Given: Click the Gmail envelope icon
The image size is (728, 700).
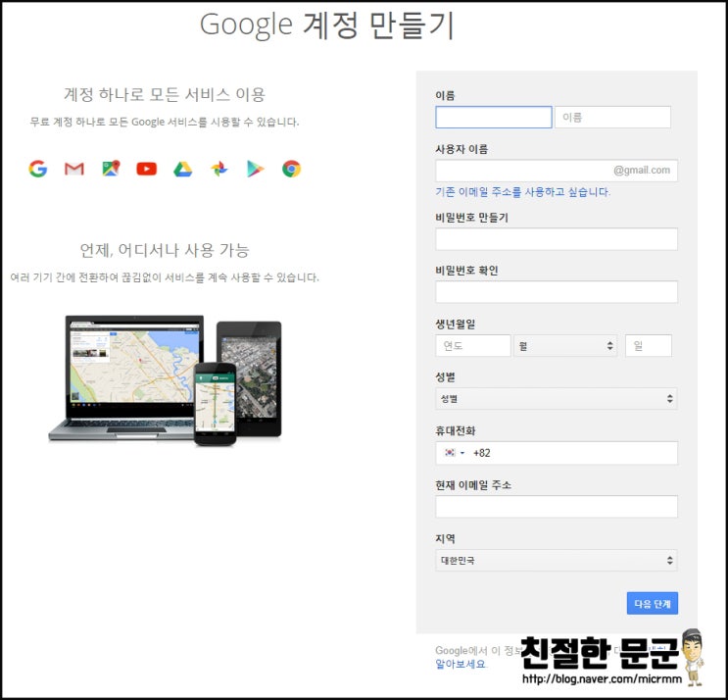Looking at the screenshot, I should point(74,169).
